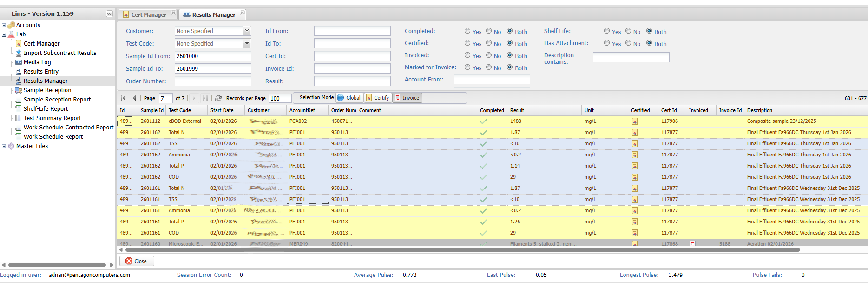Open the Customer dropdown list

pos(247,31)
